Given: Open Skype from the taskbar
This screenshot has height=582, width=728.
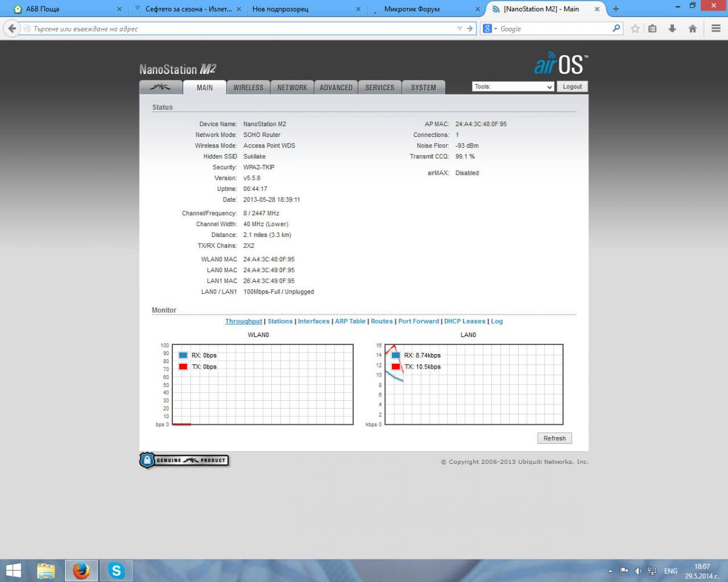Looking at the screenshot, I should pyautogui.click(x=116, y=570).
